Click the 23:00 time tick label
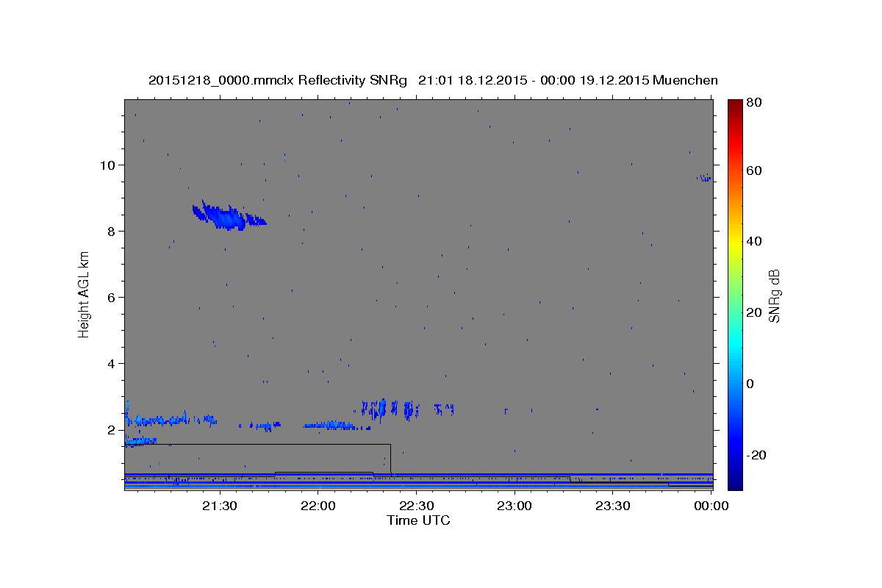Image resolution: width=882 pixels, height=588 pixels. [514, 506]
